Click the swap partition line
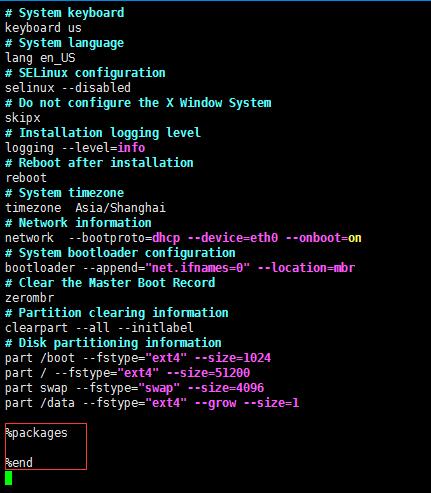Screen dimensions: 431x493 (134, 388)
